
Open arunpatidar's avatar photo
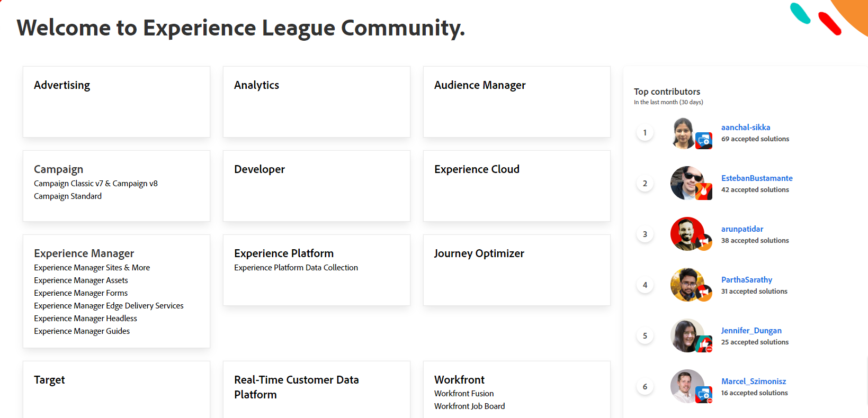tap(687, 234)
